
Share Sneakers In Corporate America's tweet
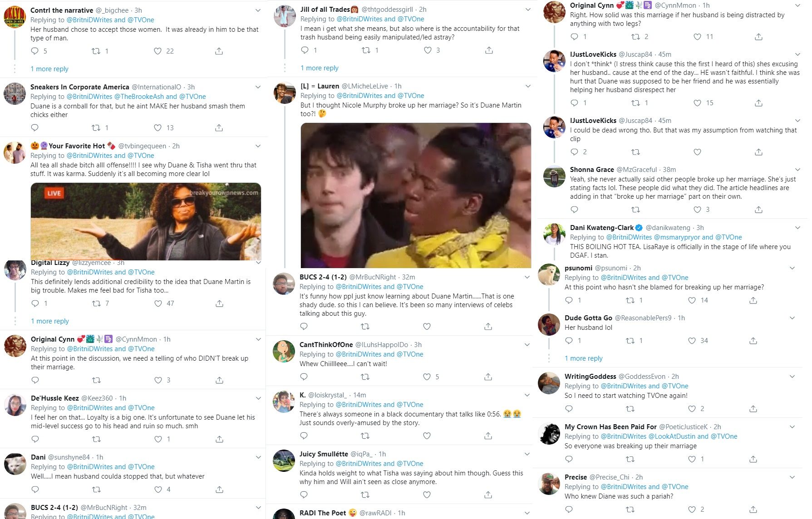(219, 128)
